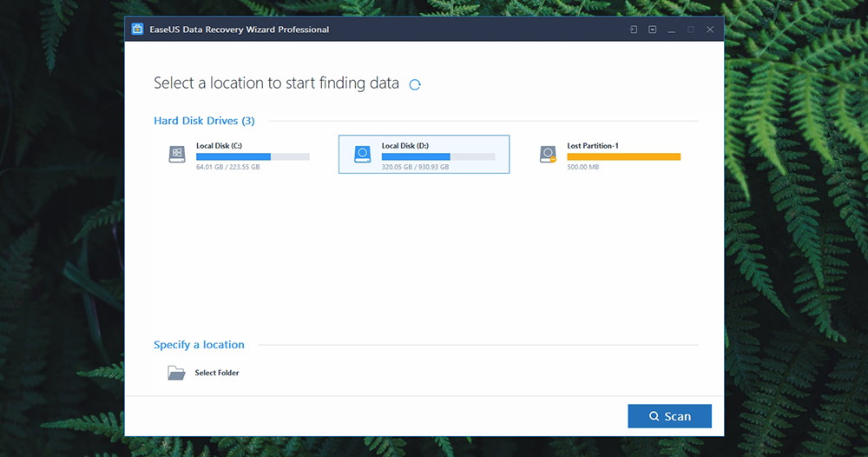The image size is (868, 457).
Task: Close the EaseUS Data Recovery window
Action: click(710, 30)
